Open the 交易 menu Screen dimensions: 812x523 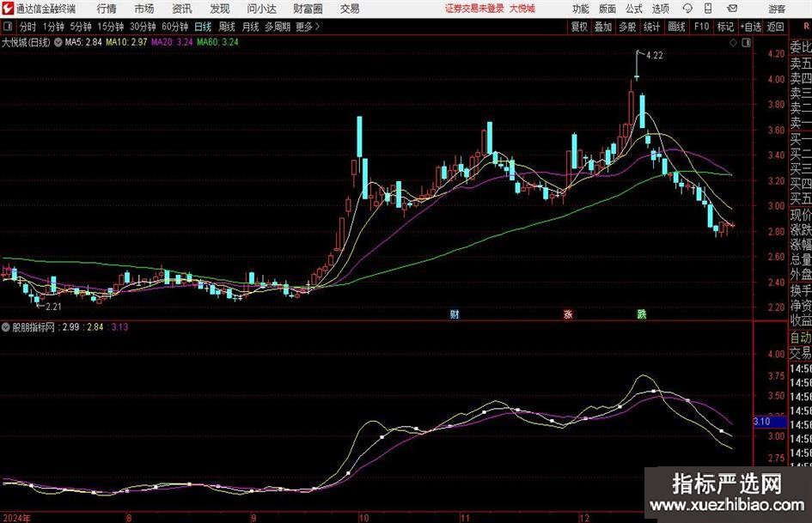pos(350,9)
